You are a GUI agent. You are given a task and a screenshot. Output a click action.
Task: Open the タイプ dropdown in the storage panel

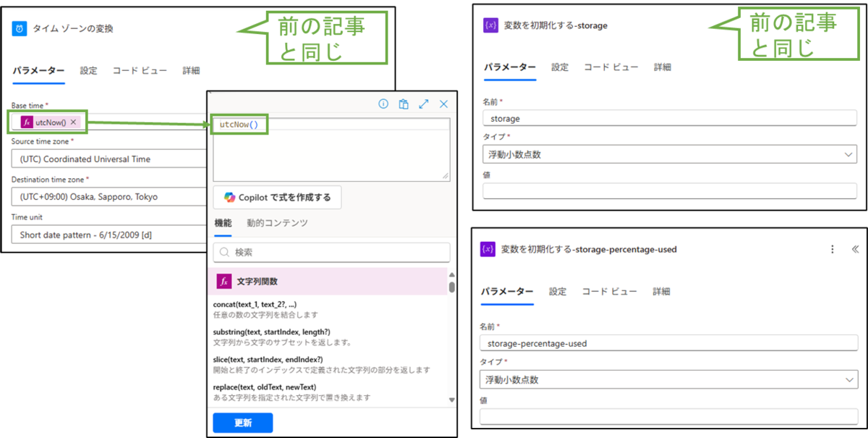pos(670,154)
